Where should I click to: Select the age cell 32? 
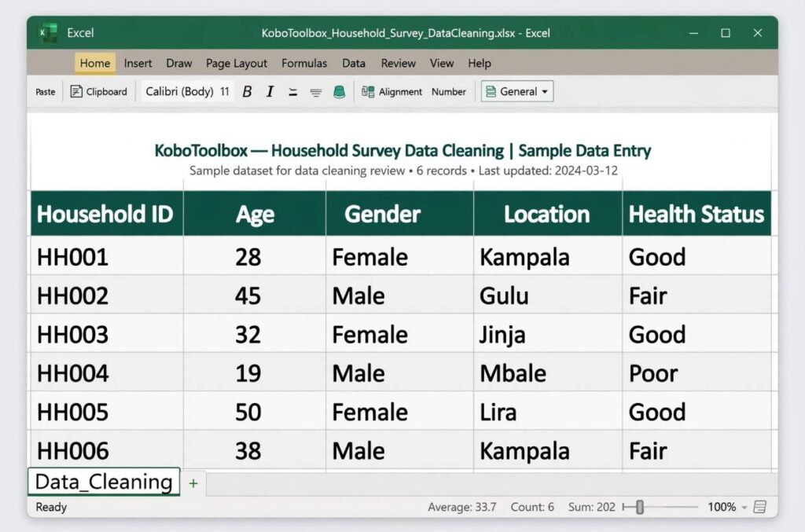click(x=255, y=334)
